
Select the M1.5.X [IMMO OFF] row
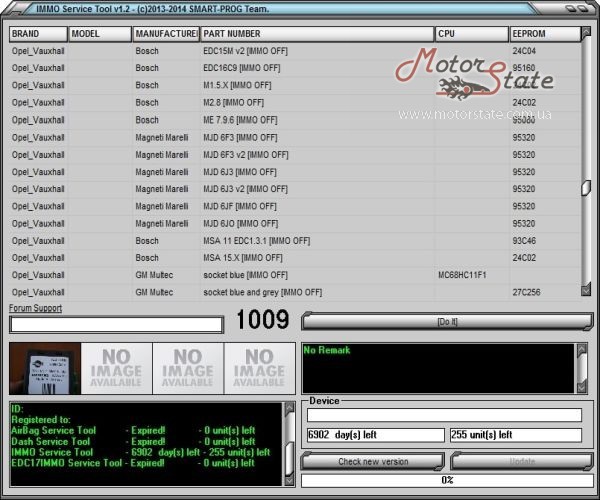pos(294,85)
